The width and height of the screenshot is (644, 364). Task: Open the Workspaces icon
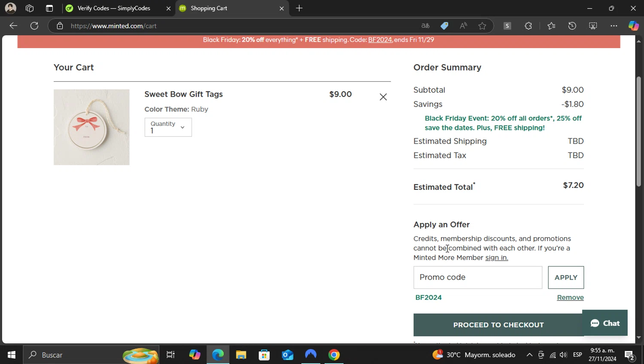pyautogui.click(x=30, y=8)
